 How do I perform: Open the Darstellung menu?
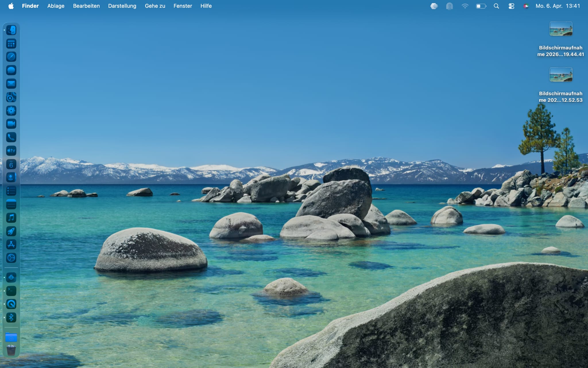click(x=122, y=6)
